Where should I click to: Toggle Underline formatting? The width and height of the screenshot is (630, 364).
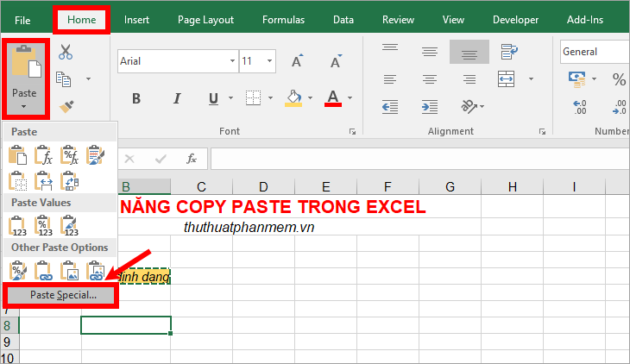pos(214,98)
